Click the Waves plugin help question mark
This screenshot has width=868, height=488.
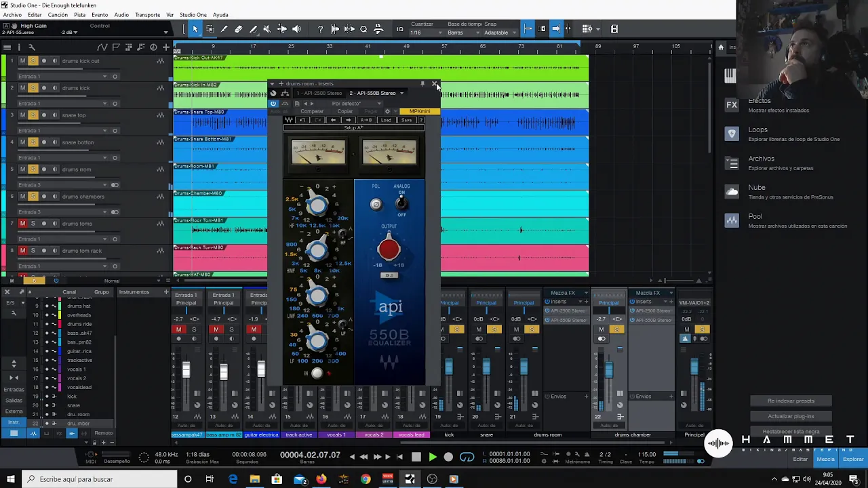pos(420,120)
